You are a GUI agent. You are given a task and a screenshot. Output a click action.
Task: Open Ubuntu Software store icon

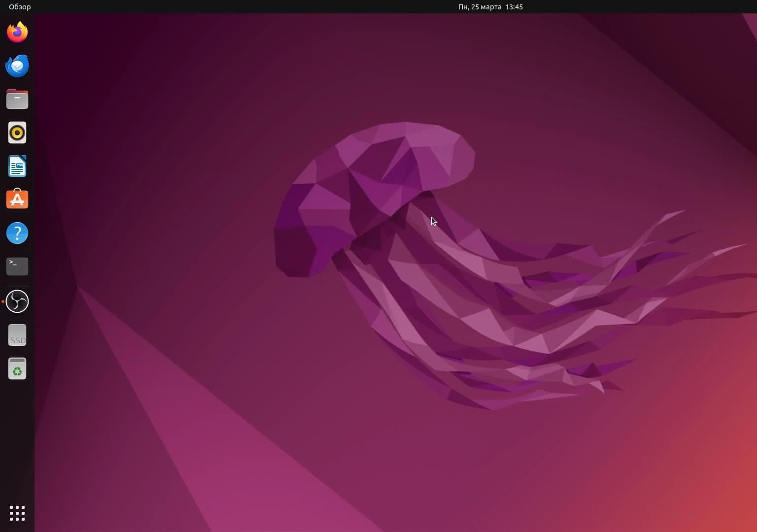(17, 199)
